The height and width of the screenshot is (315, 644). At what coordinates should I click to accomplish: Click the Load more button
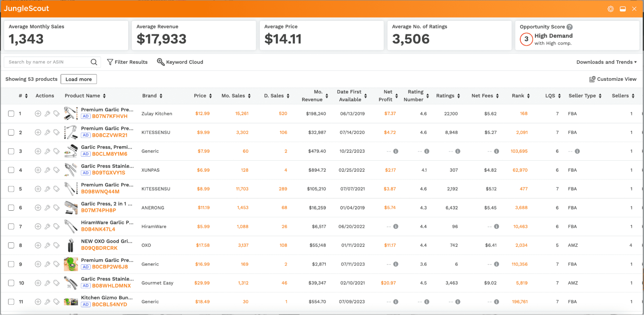pos(79,79)
